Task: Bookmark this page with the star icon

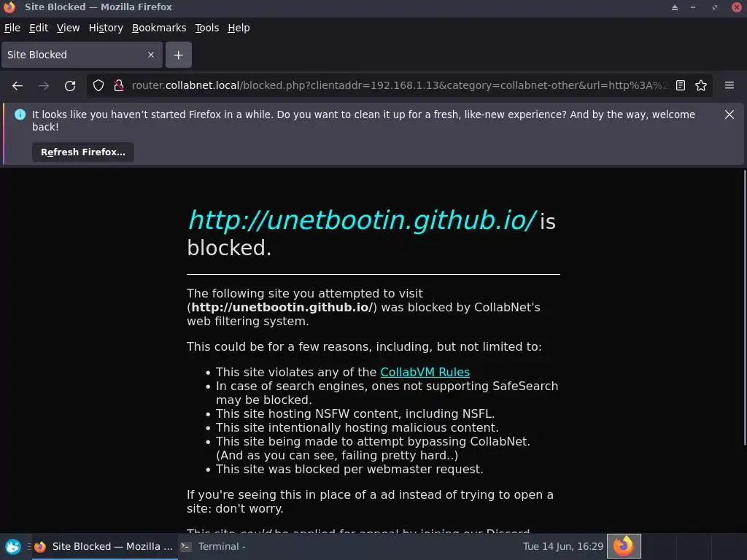Action: click(701, 86)
